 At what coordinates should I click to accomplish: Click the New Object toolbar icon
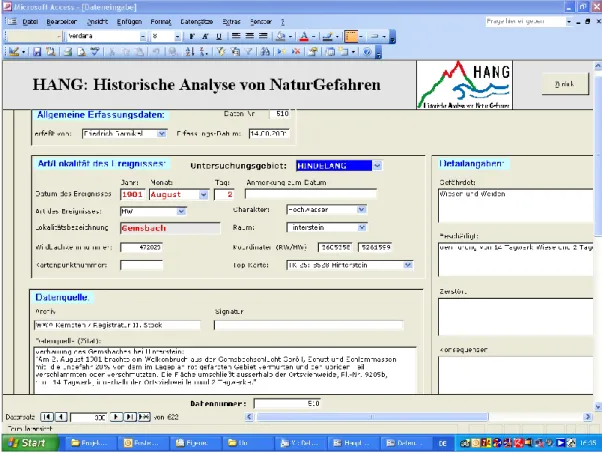[344, 51]
